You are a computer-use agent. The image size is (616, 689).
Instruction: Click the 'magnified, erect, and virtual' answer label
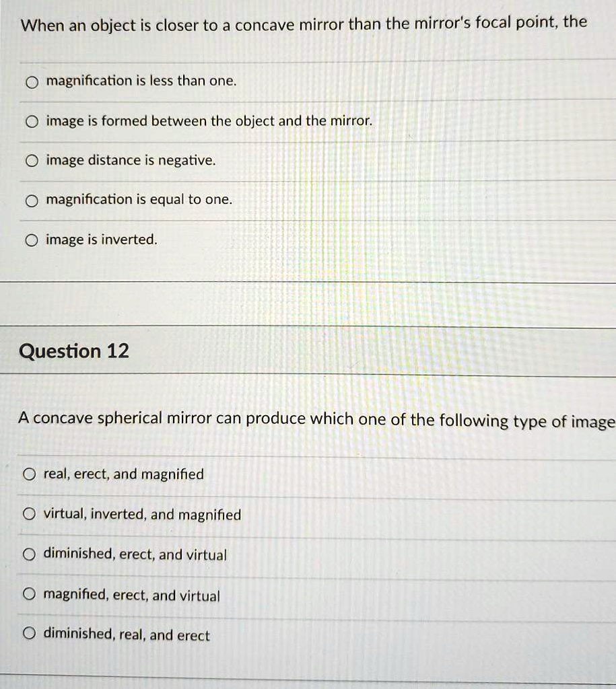132,595
